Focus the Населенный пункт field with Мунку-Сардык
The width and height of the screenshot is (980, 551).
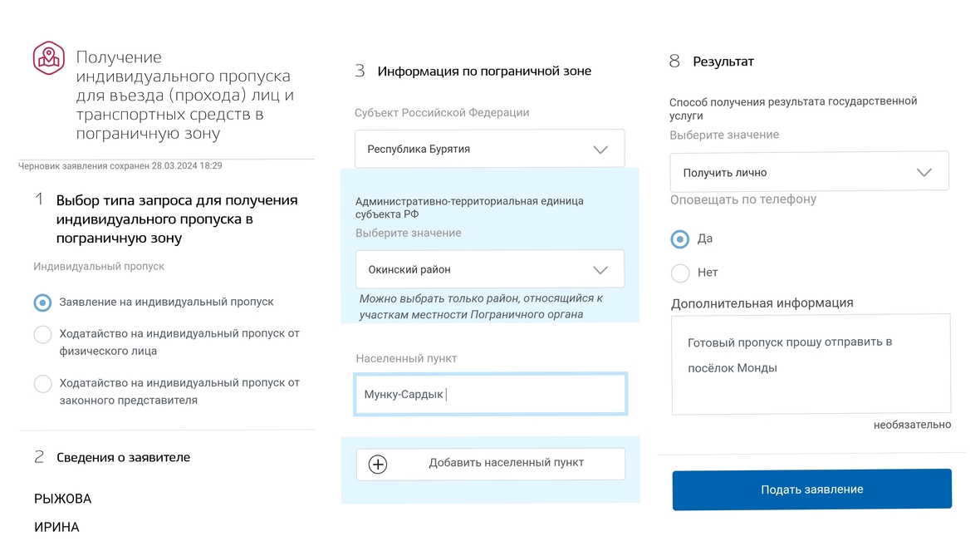pos(491,394)
